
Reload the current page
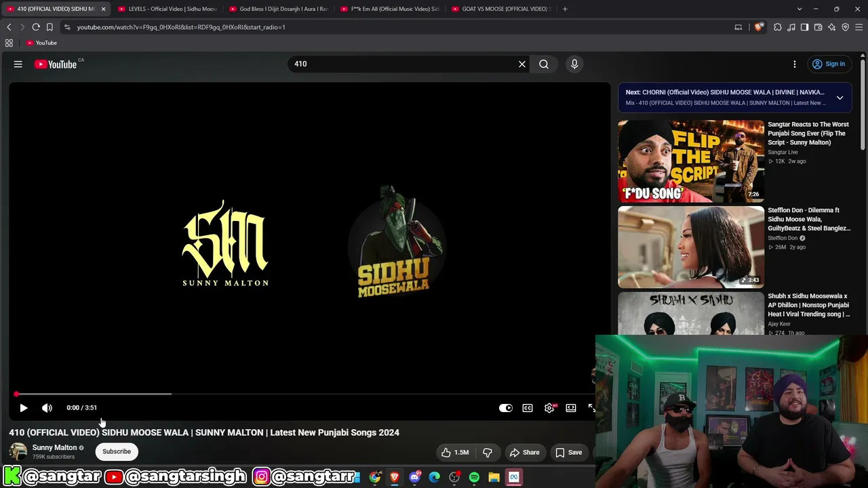(36, 27)
